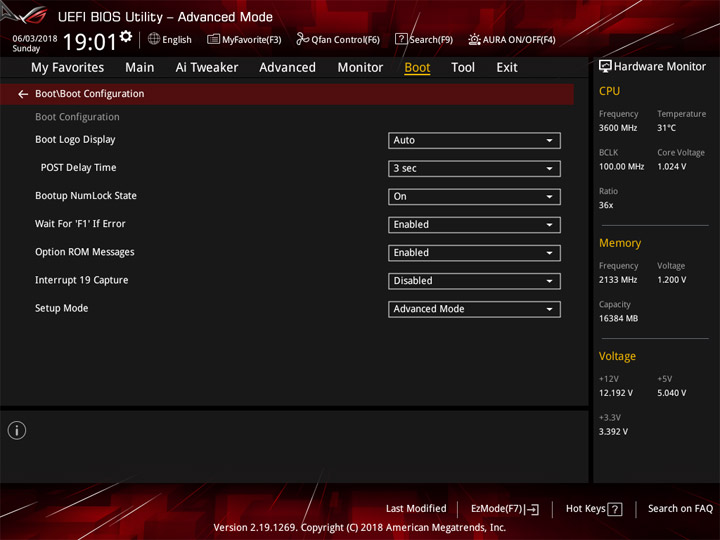Show the Hot Keys list
The height and width of the screenshot is (540, 720).
585,509
